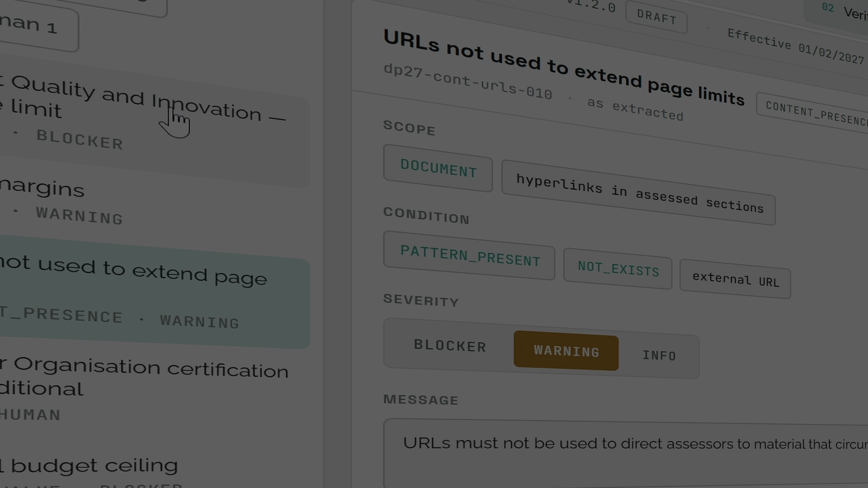Click the message text box about URLs
The image size is (868, 488).
click(626, 453)
